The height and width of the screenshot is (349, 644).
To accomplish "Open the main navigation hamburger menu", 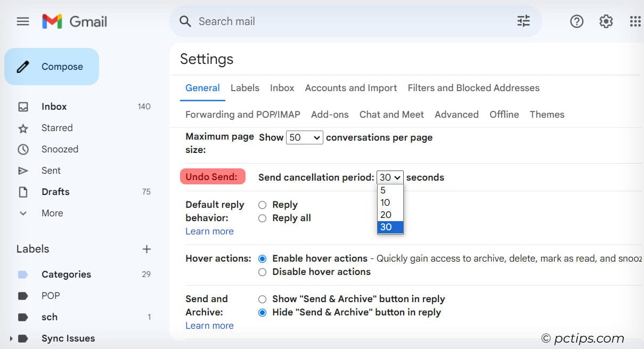I will pyautogui.click(x=22, y=21).
